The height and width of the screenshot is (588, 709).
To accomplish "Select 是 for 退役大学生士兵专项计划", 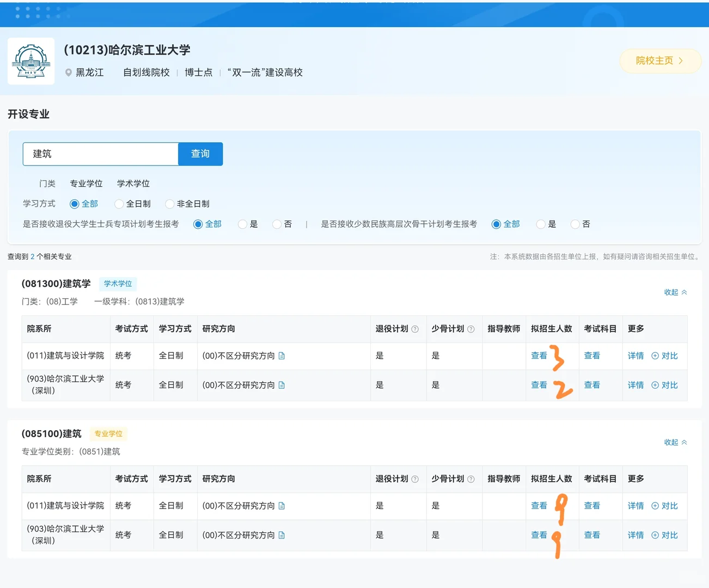I will click(242, 224).
